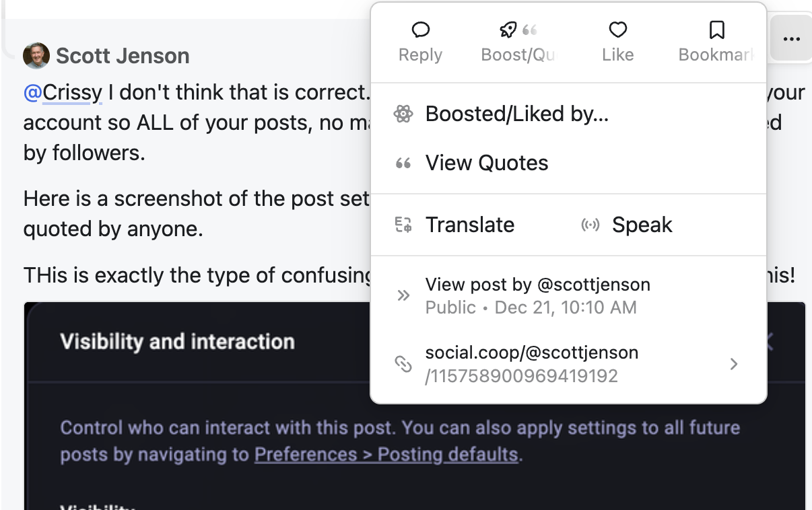Select View Quotes menu item
Image resolution: width=812 pixels, height=510 pixels.
coord(487,163)
